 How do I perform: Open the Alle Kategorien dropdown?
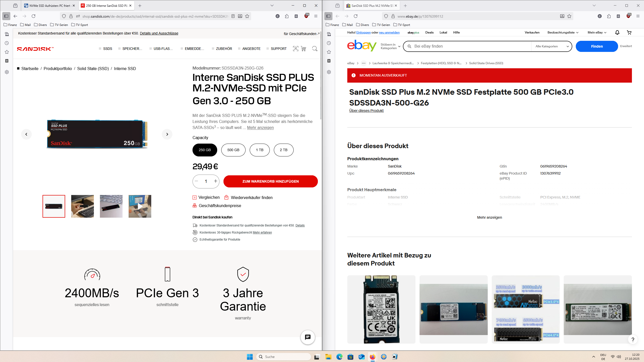[x=552, y=46]
